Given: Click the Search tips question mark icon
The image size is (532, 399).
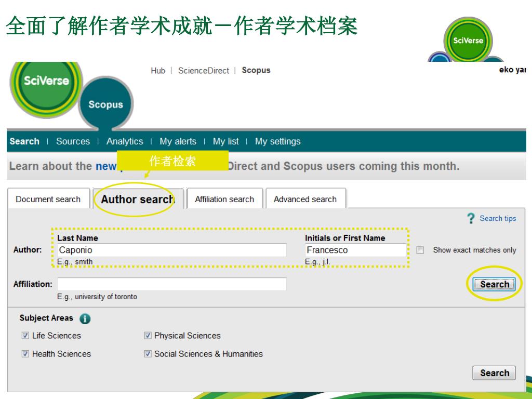Looking at the screenshot, I should point(471,218).
